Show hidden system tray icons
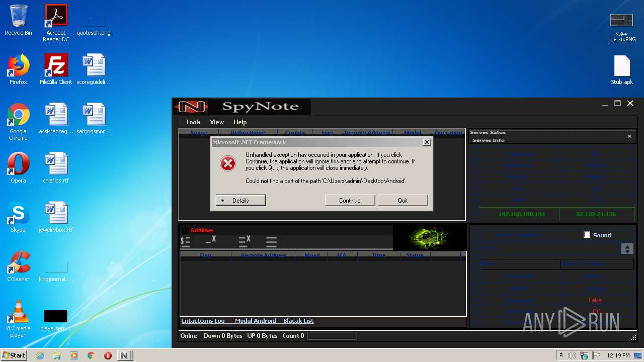 click(x=561, y=355)
